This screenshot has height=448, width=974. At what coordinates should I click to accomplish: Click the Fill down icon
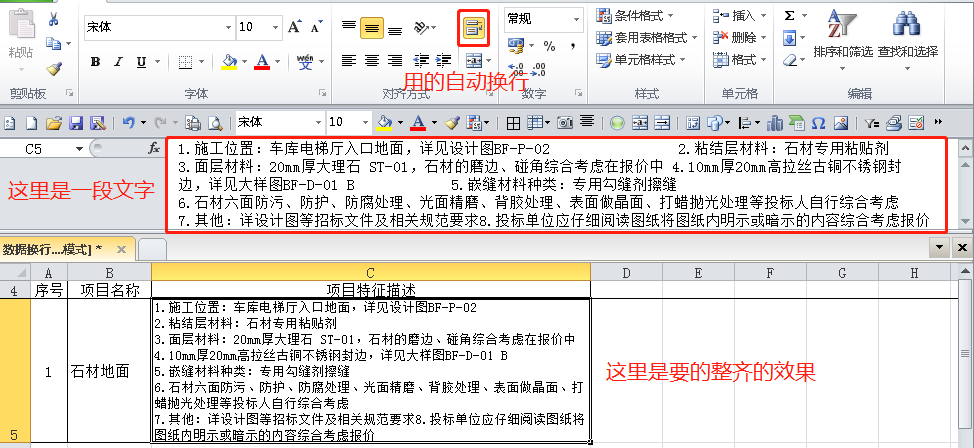tap(790, 39)
